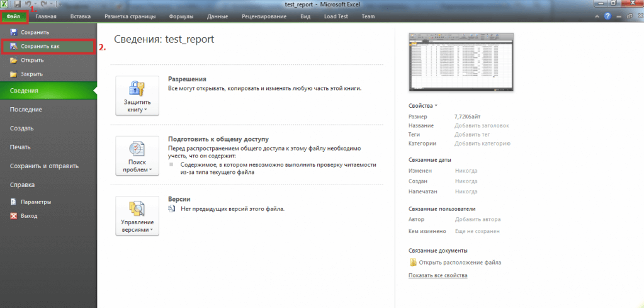Click the Save floppy icon in Quick Access Toolbar
The image size is (644, 308).
(17, 4)
